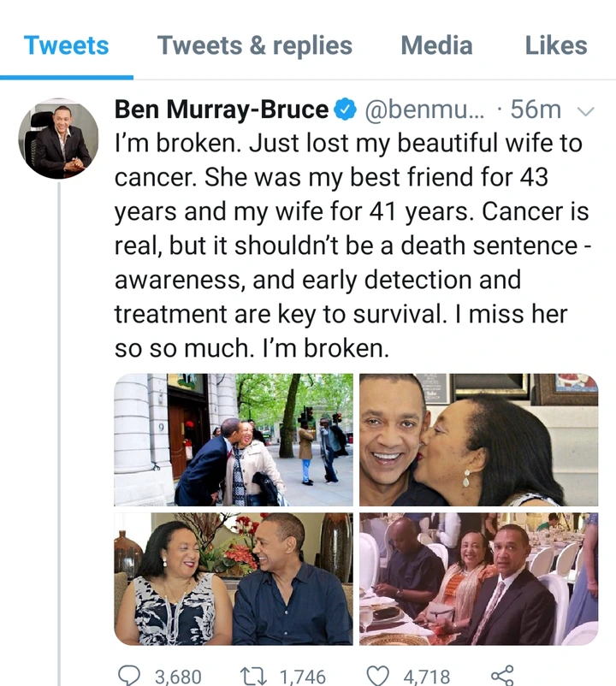The height and width of the screenshot is (686, 616).
Task: View the bottom-right dinner table photo
Action: [x=478, y=578]
